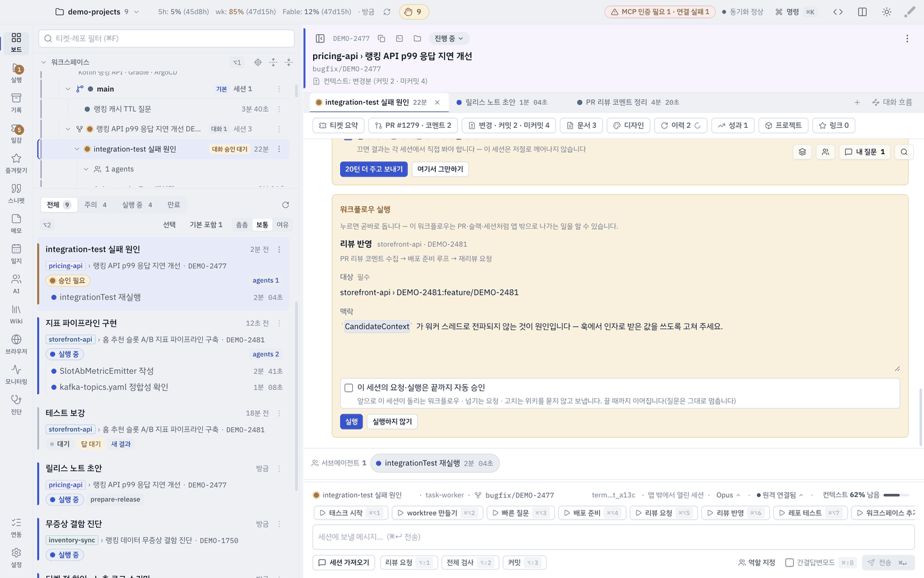Click the 여기서 그만하기 button
The width and height of the screenshot is (924, 578).
(x=440, y=169)
